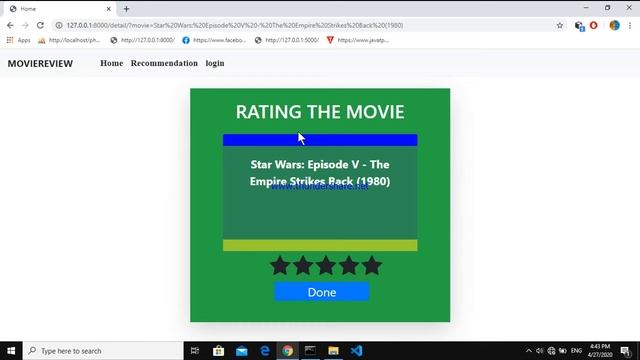Click the site info icon in address bar
The image size is (640, 360).
59,25
